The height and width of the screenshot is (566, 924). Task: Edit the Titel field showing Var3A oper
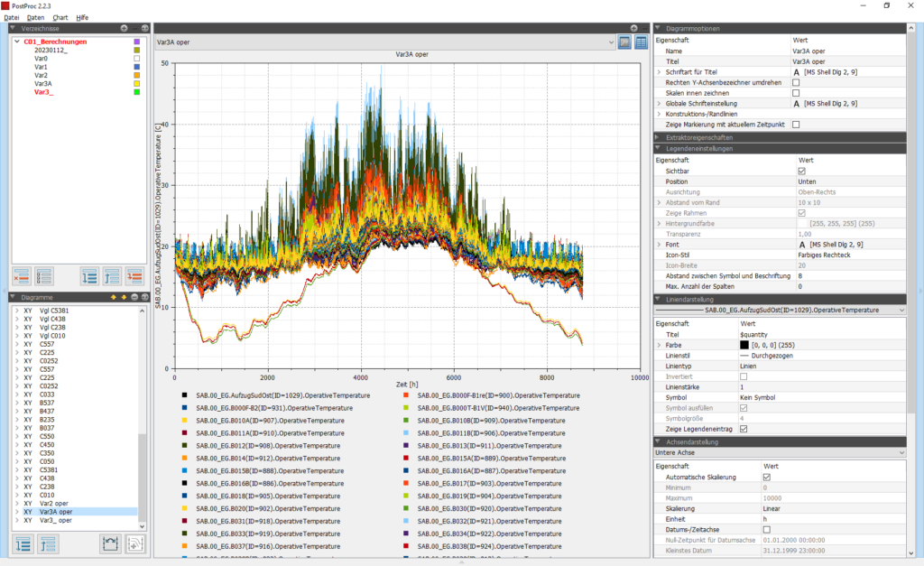(x=848, y=61)
